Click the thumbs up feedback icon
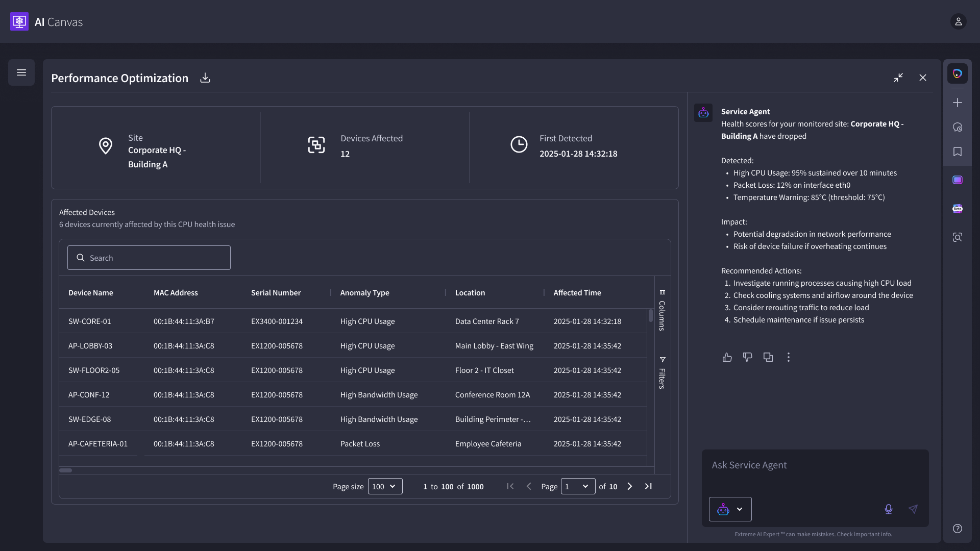The width and height of the screenshot is (980, 551). [727, 357]
